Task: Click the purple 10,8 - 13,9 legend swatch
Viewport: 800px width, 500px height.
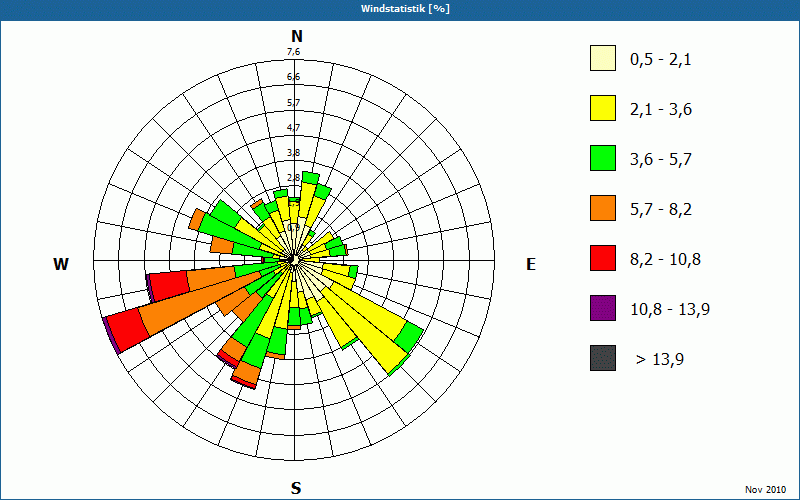Action: coord(603,308)
